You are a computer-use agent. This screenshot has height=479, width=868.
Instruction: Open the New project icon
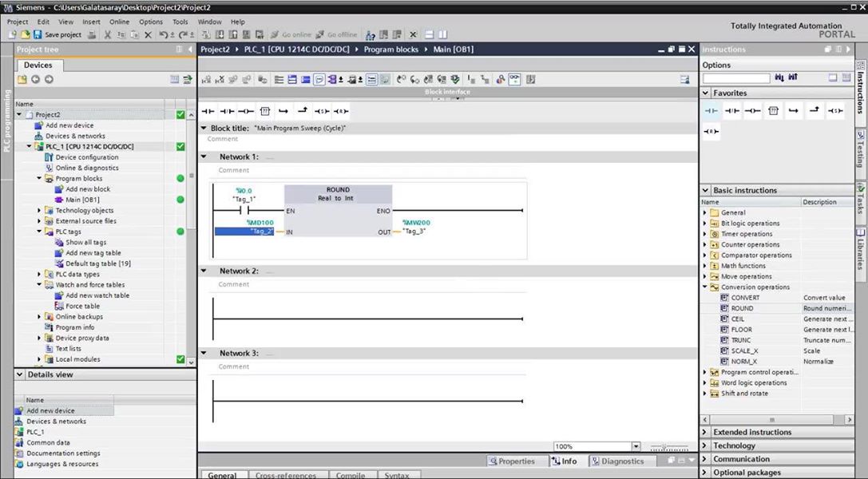pyautogui.click(x=13, y=35)
